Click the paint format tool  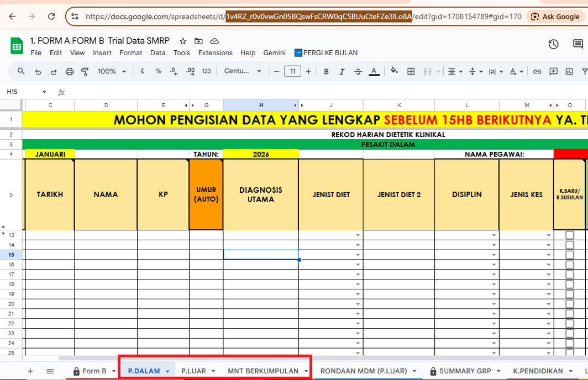[x=83, y=71]
